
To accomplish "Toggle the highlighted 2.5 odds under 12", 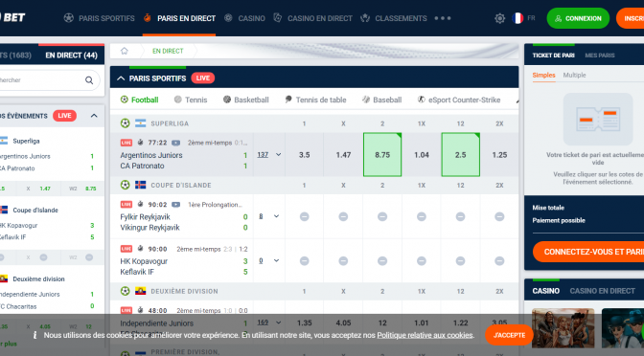I will click(x=460, y=155).
